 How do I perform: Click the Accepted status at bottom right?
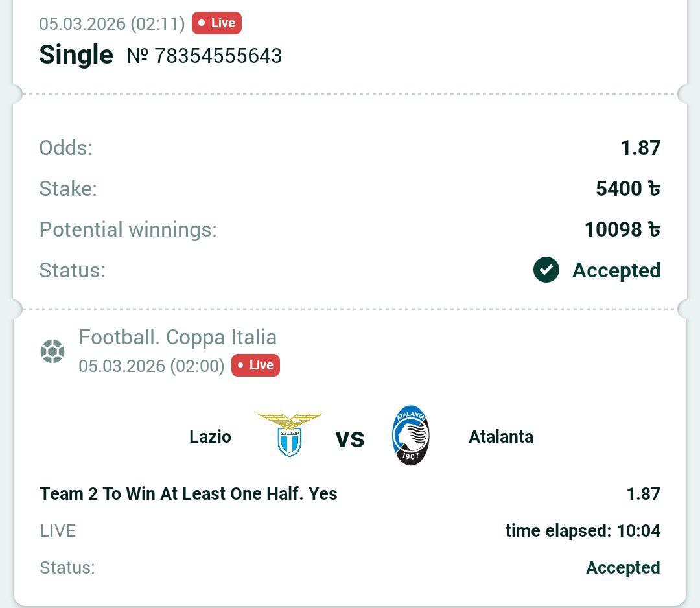622,568
